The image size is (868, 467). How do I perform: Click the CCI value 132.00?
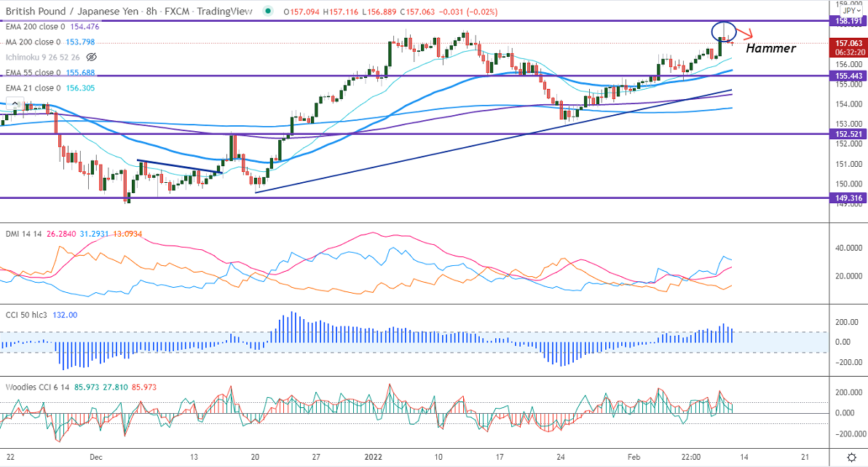pyautogui.click(x=65, y=315)
